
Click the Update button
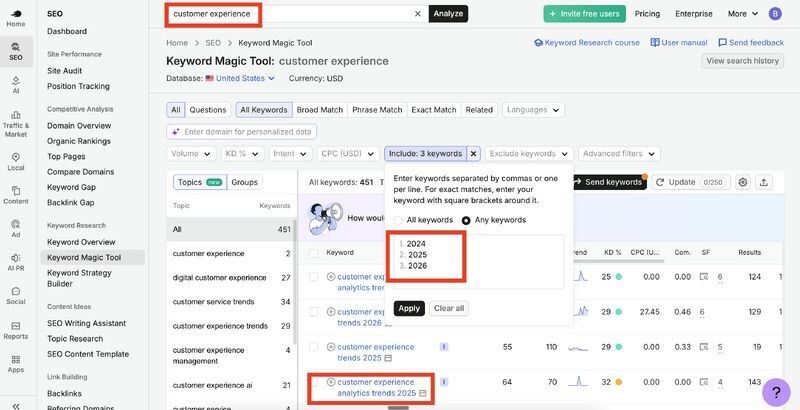click(691, 182)
